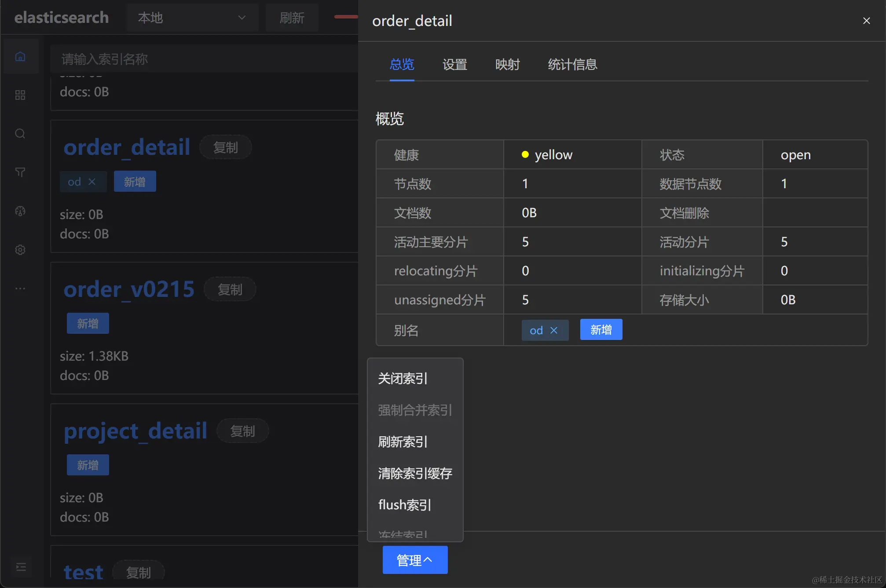This screenshot has height=588, width=886.
Task: Switch to the 映射 tab
Action: pyautogui.click(x=507, y=65)
